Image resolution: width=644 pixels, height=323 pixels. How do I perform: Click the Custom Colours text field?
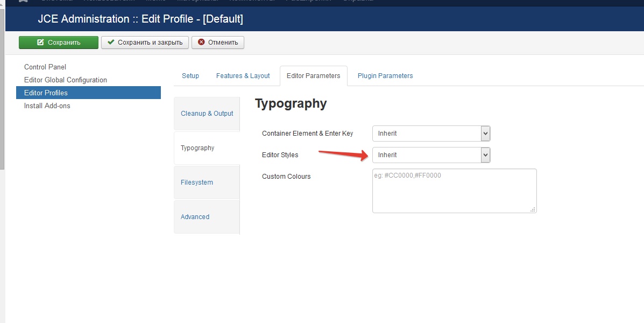pos(454,191)
